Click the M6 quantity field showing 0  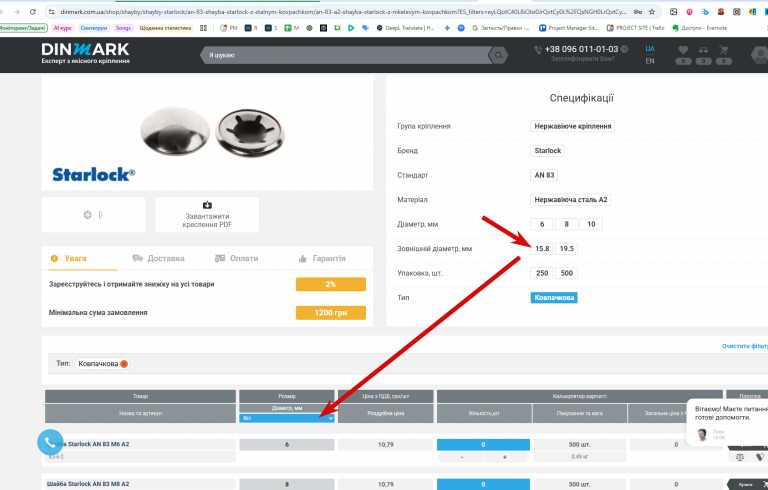point(483,444)
